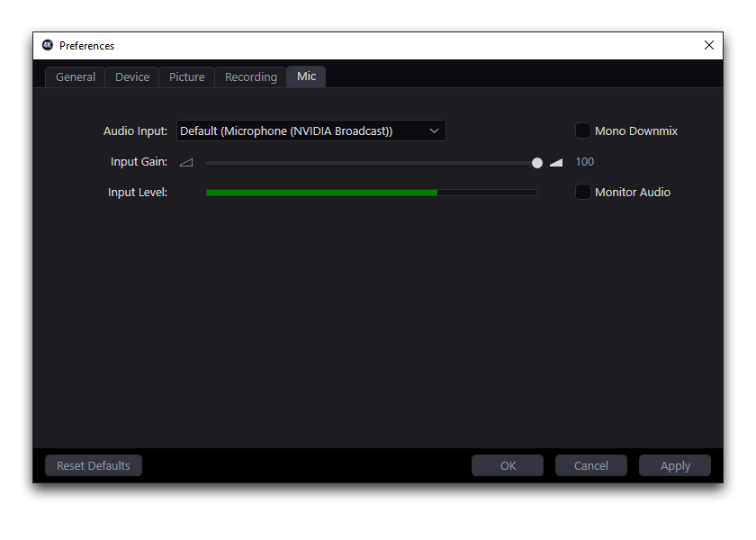Screen dimensions: 756x540
Task: Switch to the General tab
Action: tap(76, 77)
